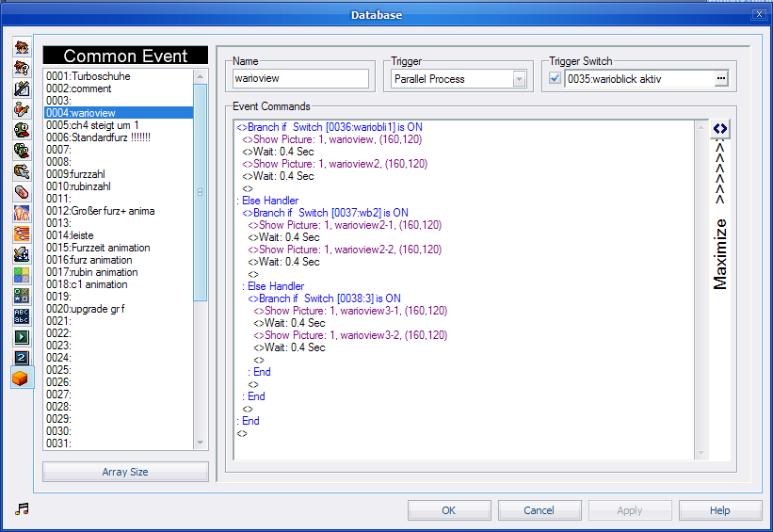Screen dimensions: 773x532
Task: Switch to the Monster tab with the green creature icon
Action: [x=21, y=130]
